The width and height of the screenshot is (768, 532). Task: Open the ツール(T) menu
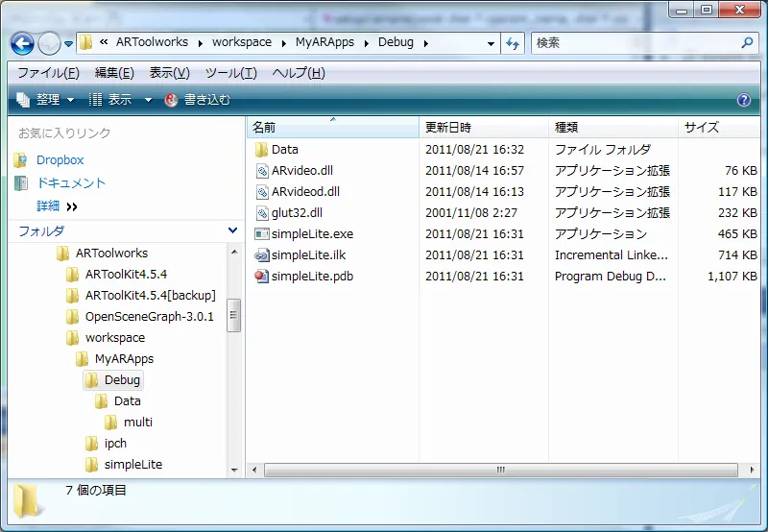coord(230,73)
